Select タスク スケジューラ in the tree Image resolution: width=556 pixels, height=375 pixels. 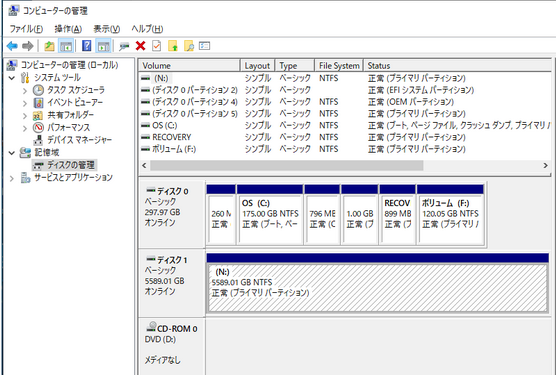[x=76, y=90]
